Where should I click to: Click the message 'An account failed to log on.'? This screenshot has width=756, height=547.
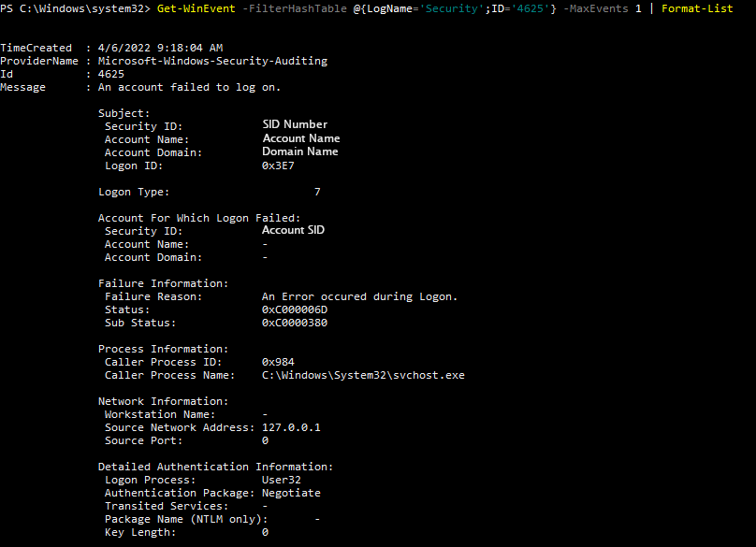[190, 87]
